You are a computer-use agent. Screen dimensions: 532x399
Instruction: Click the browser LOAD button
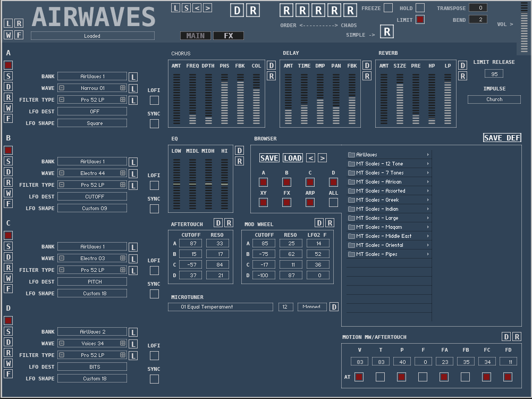(x=292, y=158)
